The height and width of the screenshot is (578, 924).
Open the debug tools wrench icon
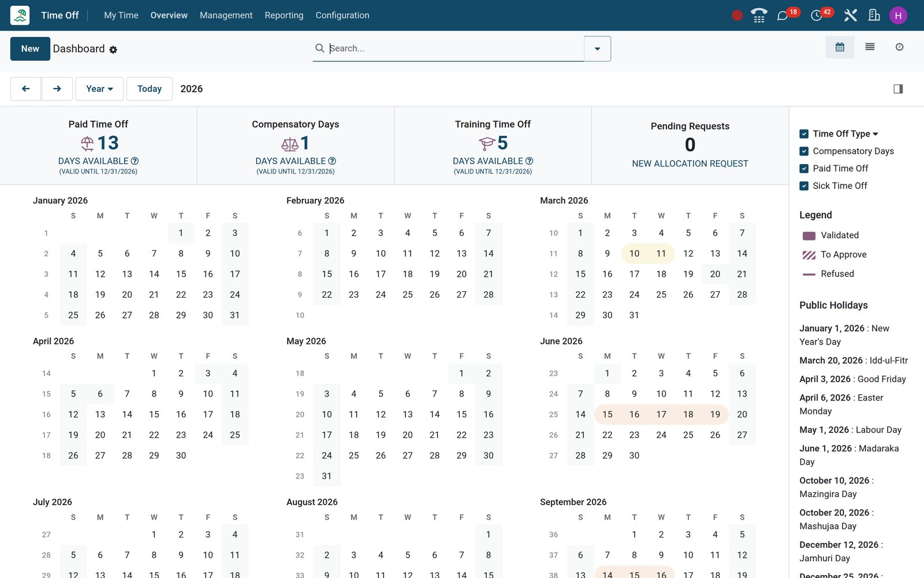coord(850,16)
